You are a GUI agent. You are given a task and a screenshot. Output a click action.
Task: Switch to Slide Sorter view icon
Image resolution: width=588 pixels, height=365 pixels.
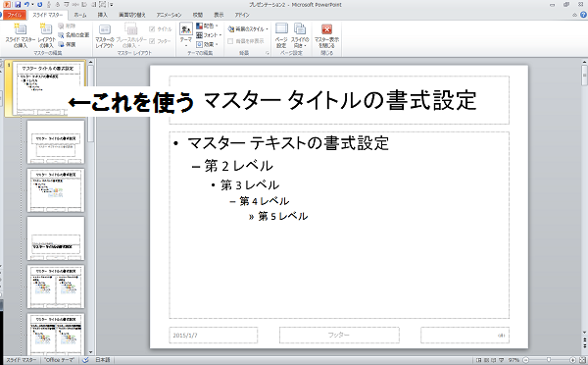tap(486, 360)
